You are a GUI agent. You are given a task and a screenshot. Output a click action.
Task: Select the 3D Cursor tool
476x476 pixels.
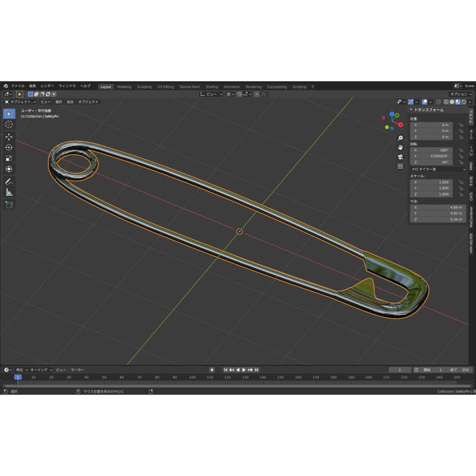pos(9,125)
